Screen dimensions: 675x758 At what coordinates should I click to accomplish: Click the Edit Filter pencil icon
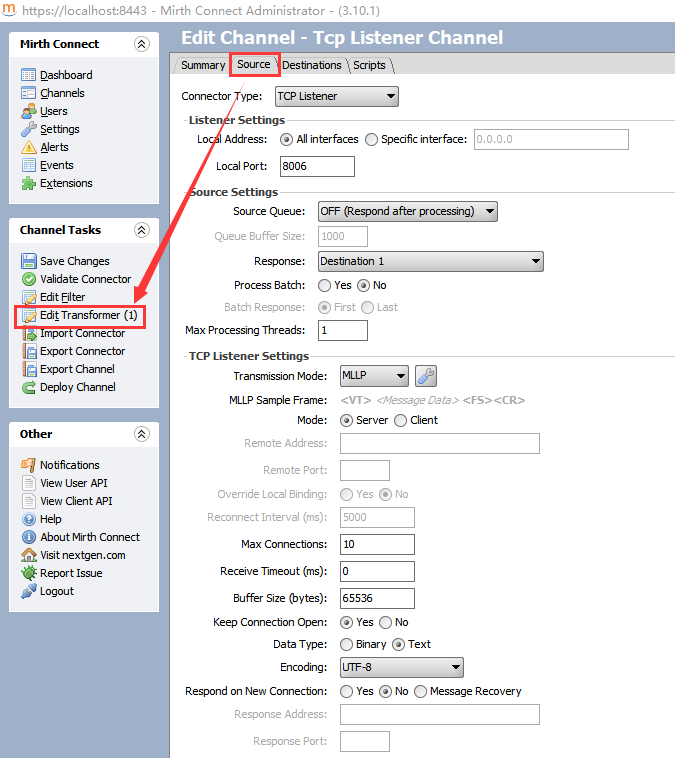click(x=29, y=297)
